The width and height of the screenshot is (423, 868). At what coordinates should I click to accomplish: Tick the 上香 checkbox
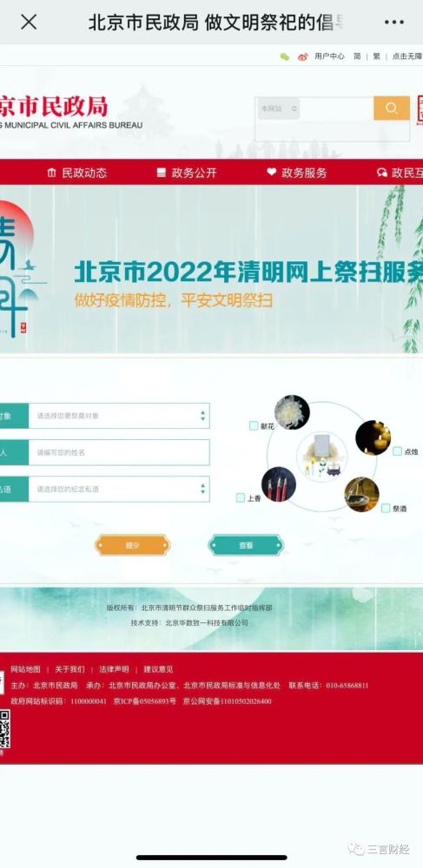point(241,497)
